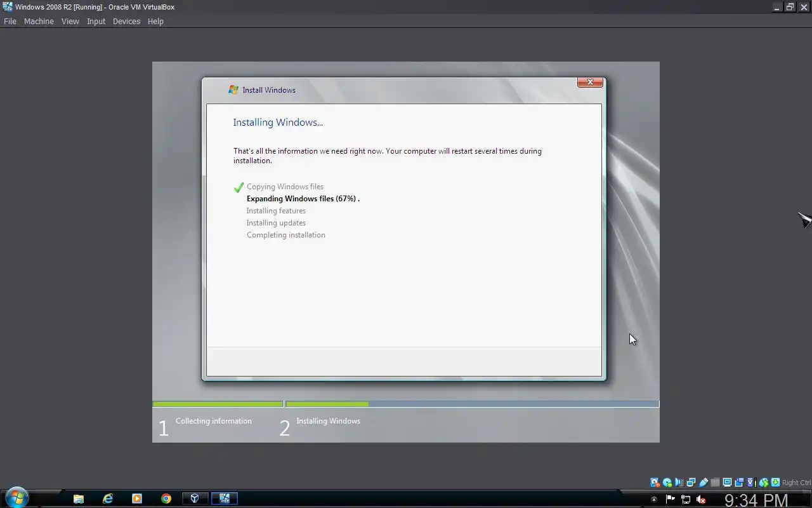
Task: Click the audio status icon in VM status bar
Action: click(x=679, y=483)
